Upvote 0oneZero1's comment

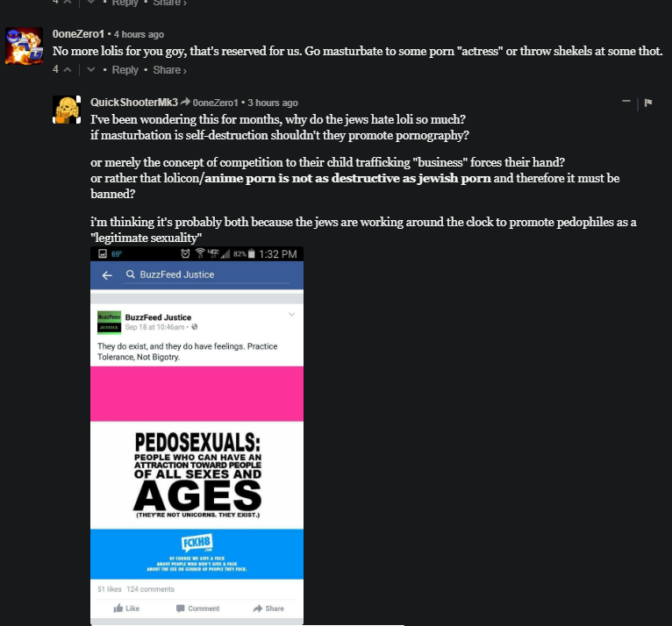tap(68, 69)
